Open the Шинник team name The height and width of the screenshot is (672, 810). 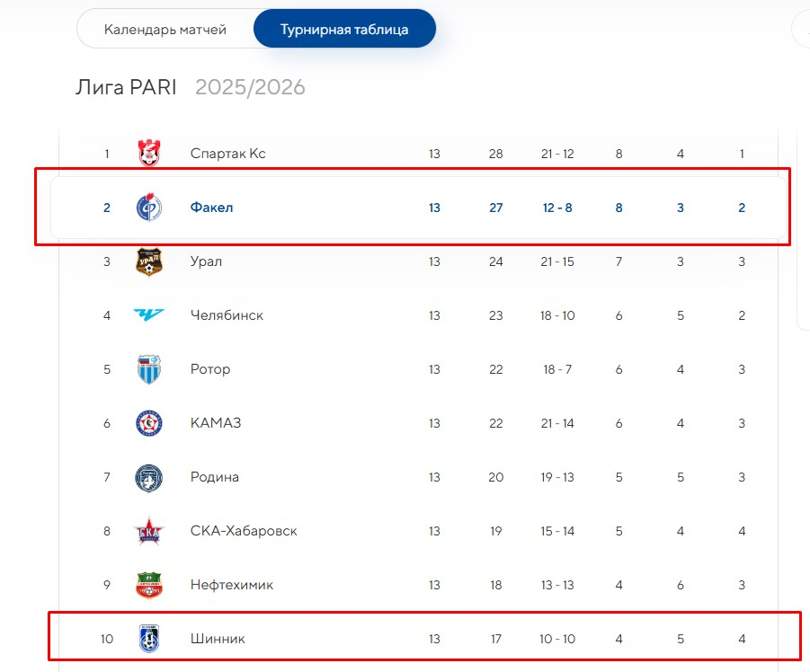218,639
